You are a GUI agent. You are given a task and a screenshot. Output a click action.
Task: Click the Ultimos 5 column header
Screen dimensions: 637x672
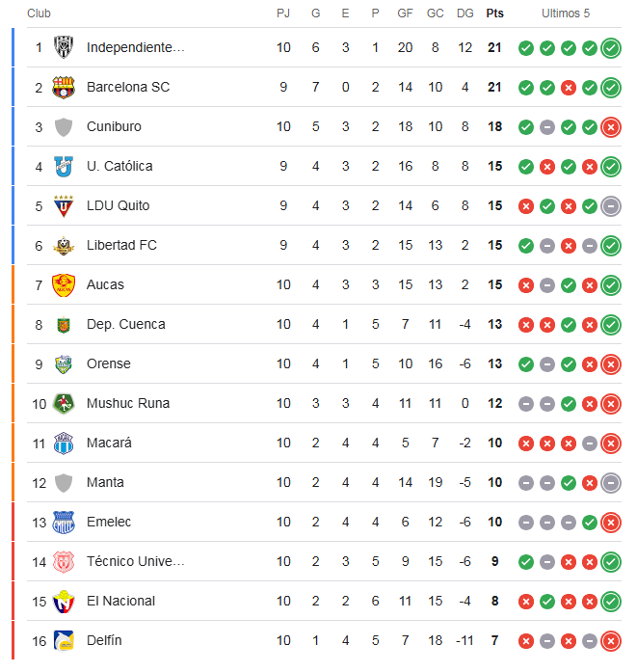click(566, 13)
